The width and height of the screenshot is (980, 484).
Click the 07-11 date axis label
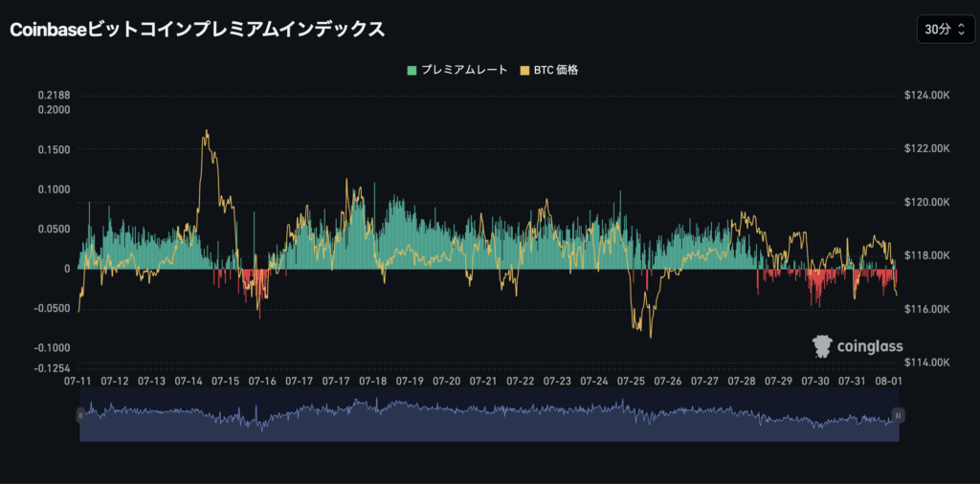[78, 381]
